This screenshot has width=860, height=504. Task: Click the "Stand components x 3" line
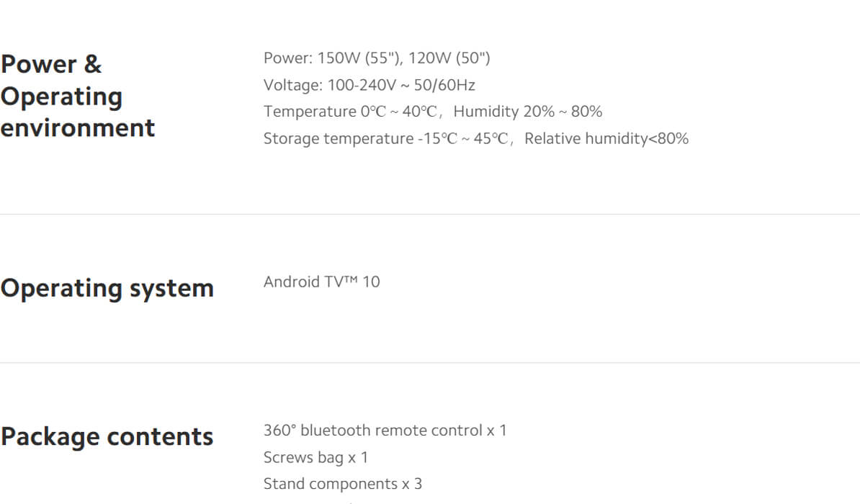click(x=343, y=484)
